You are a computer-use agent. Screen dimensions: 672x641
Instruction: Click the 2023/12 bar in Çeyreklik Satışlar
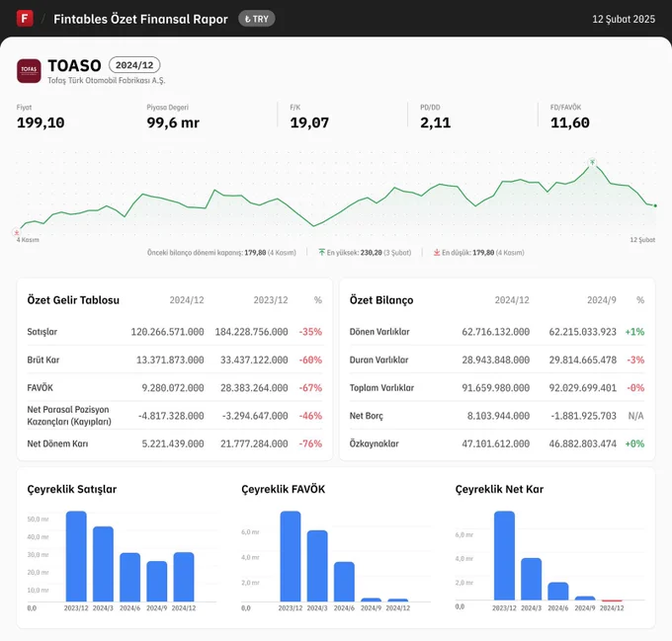point(76,556)
